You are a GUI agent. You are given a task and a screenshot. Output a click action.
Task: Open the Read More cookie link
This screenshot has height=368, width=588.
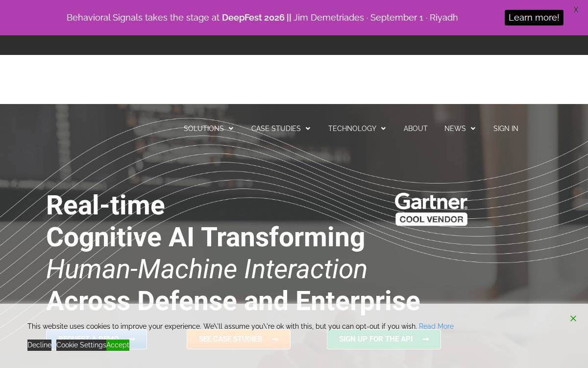[436, 326]
